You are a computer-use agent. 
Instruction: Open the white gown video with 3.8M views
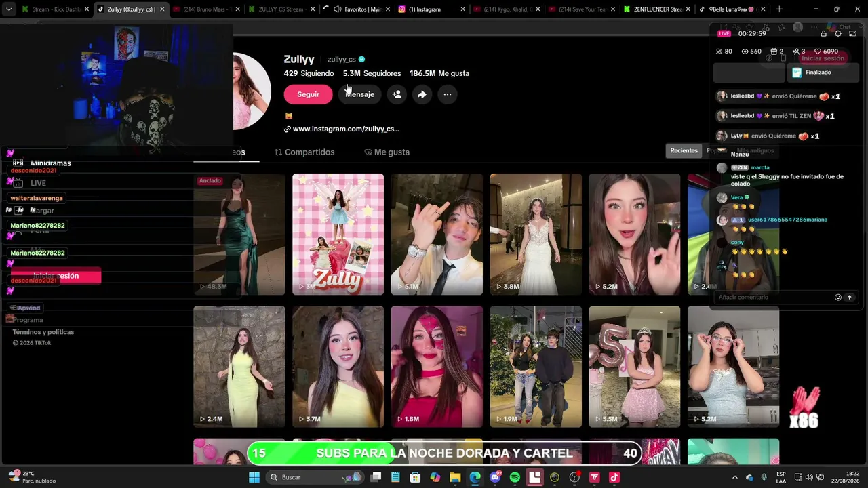[x=536, y=234]
